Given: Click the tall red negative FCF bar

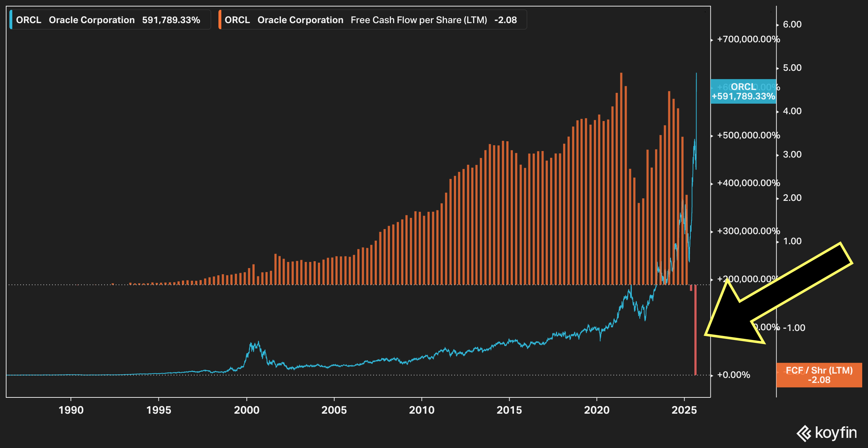Looking at the screenshot, I should 695,329.
